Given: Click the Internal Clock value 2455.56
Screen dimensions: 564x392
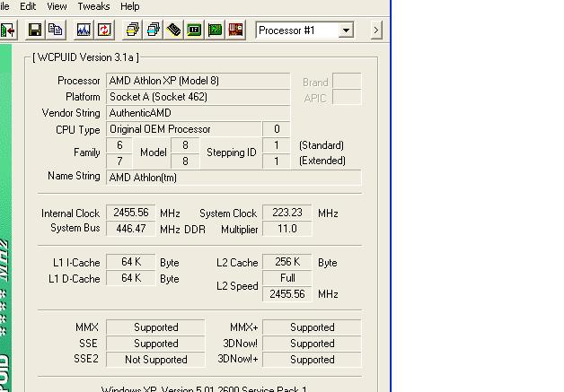Looking at the screenshot, I should click(x=131, y=213).
